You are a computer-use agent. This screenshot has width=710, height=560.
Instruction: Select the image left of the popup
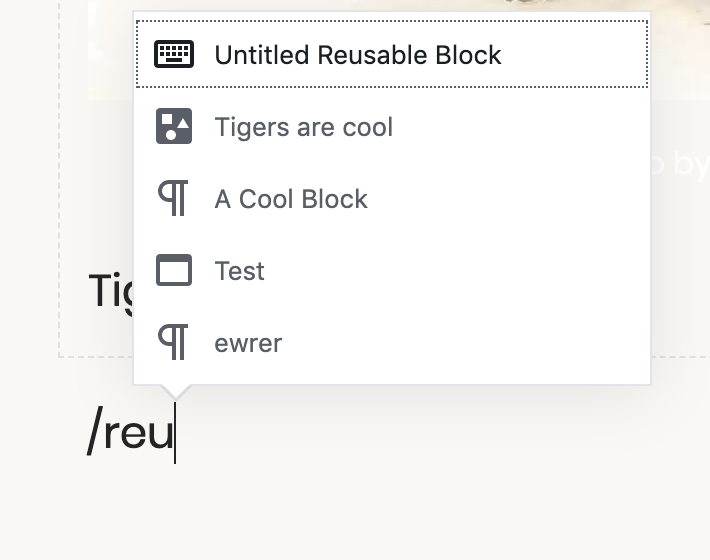click(x=109, y=50)
